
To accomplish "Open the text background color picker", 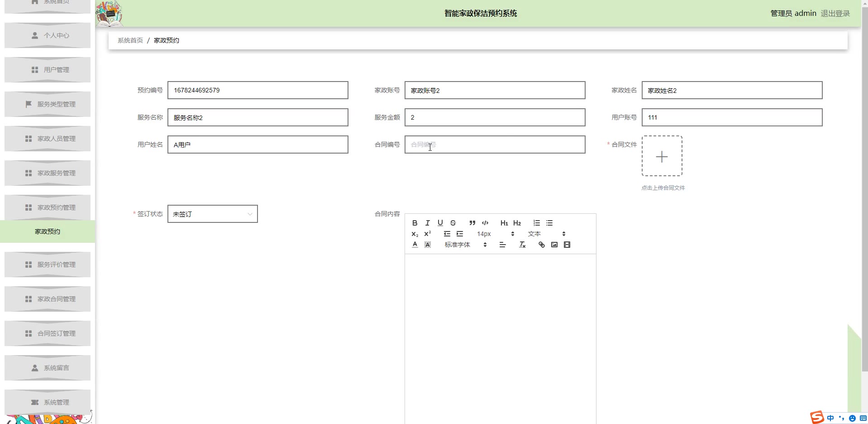I will tap(427, 245).
